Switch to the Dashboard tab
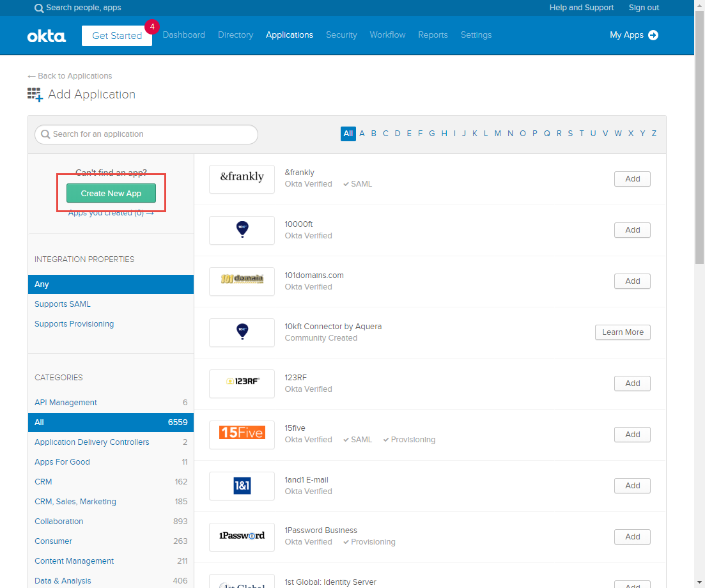 (183, 35)
